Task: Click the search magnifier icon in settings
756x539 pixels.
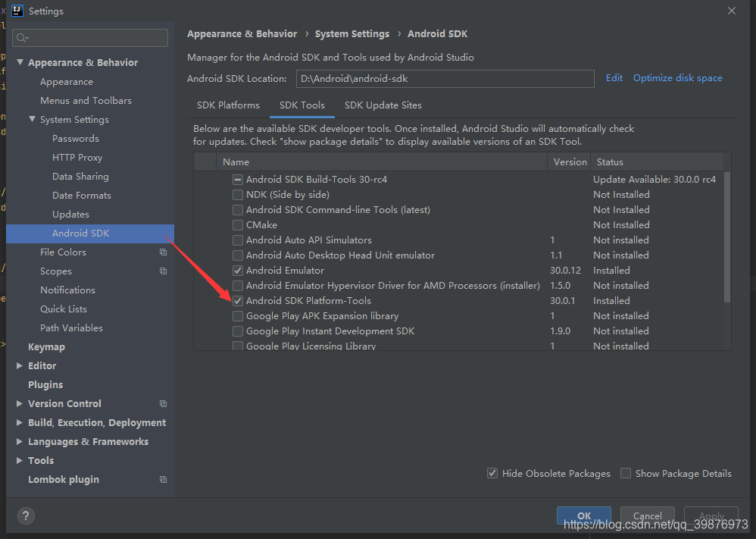Action: [x=22, y=38]
